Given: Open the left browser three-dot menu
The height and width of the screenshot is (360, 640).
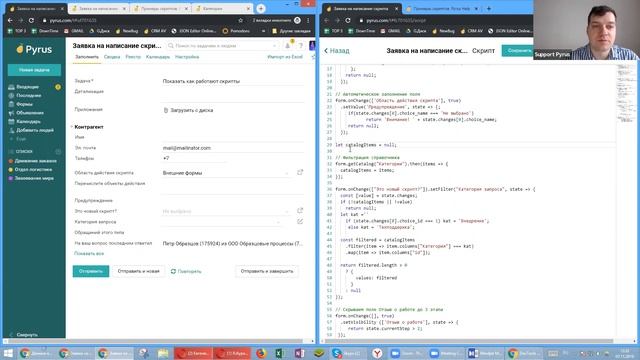Looking at the screenshot, I should (308, 20).
